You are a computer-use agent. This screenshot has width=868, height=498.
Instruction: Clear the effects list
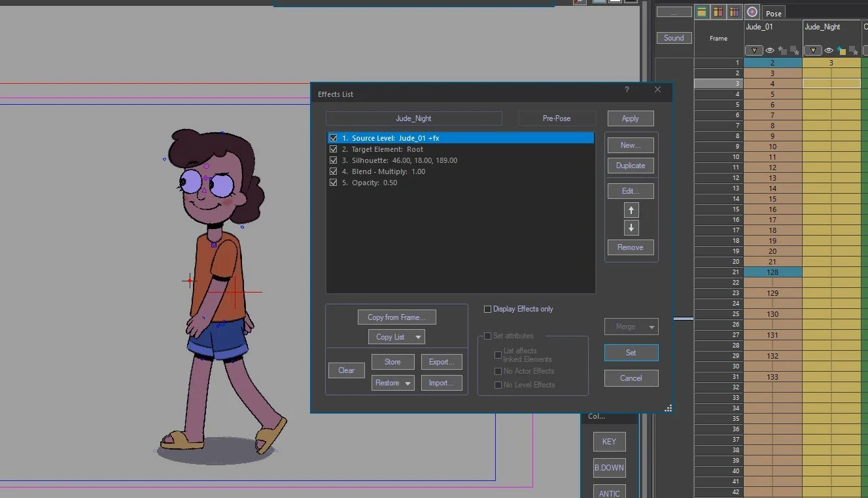[347, 370]
